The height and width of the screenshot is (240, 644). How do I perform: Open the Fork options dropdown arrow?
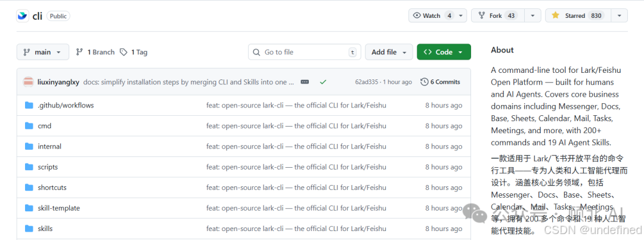point(532,16)
